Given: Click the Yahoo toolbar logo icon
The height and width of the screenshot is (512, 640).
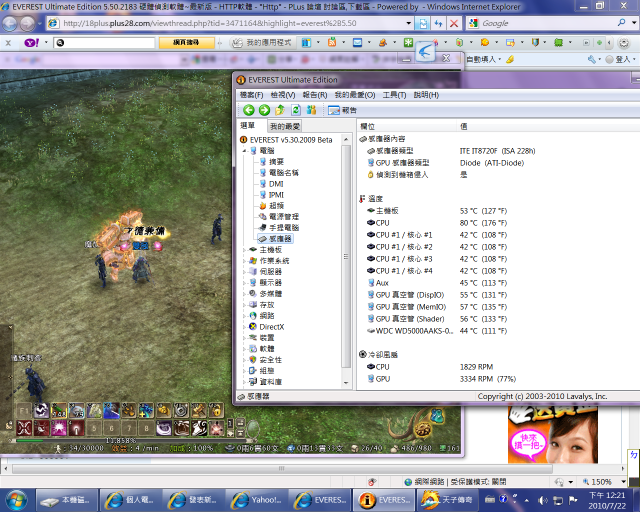Looking at the screenshot, I should [x=31, y=42].
